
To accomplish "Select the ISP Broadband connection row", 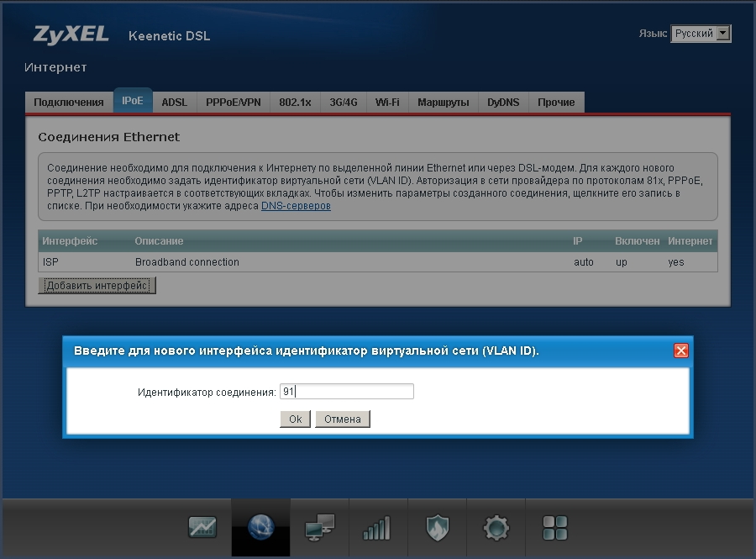I will 377,262.
